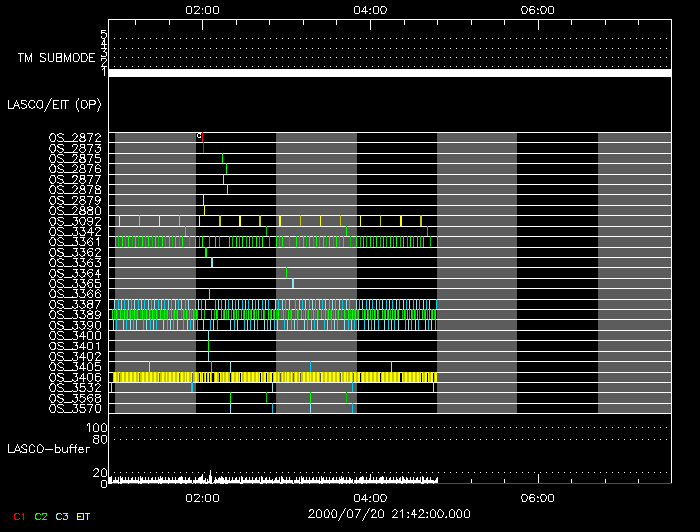
Task: Select the OS_3092 row label
Action: coord(75,221)
